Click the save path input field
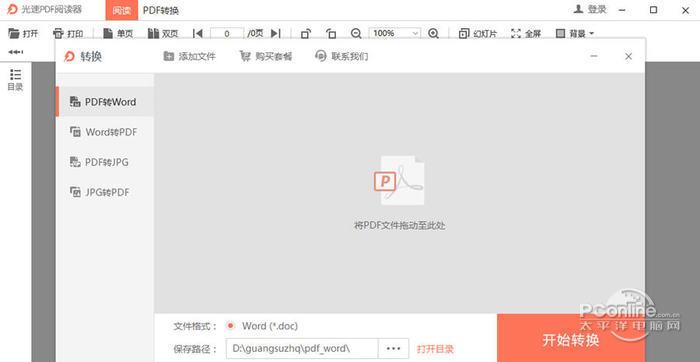The height and width of the screenshot is (362, 700). click(x=302, y=349)
